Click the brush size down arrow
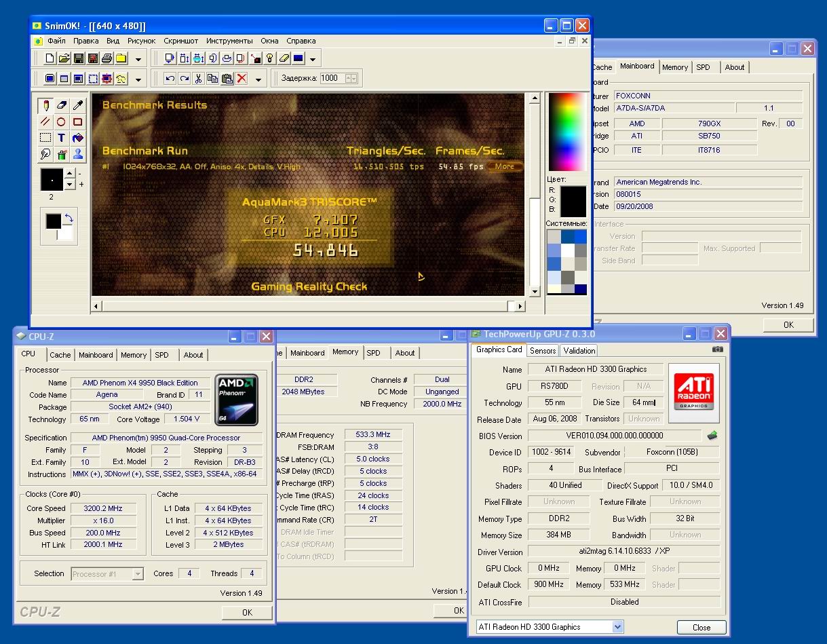The width and height of the screenshot is (827, 644). click(x=69, y=184)
